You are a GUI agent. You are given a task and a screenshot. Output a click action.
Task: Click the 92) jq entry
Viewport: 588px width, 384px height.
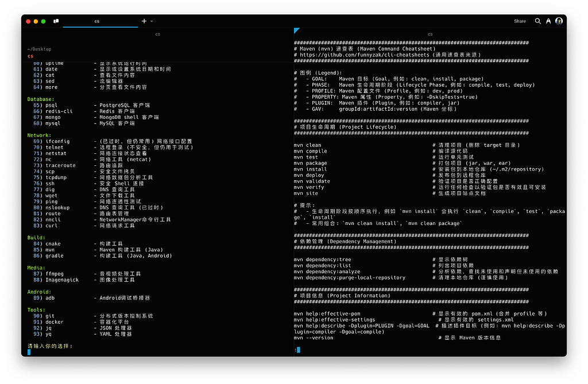[83, 328]
